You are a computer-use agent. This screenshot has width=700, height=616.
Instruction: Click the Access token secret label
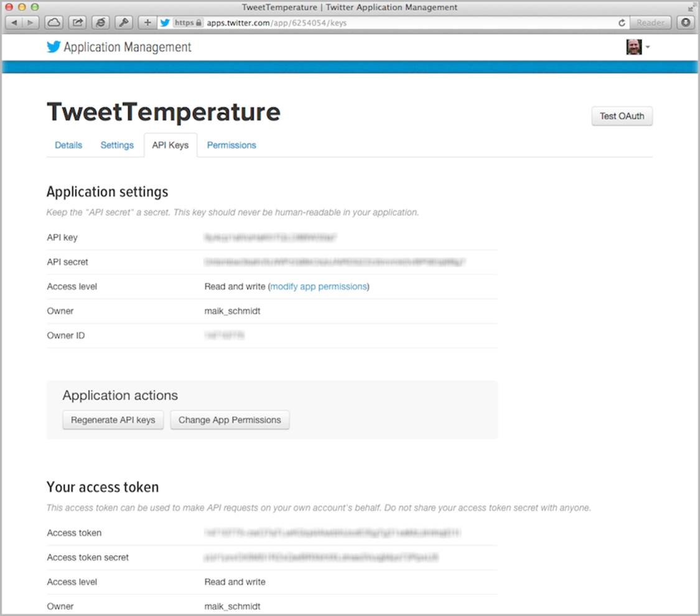[x=88, y=557]
